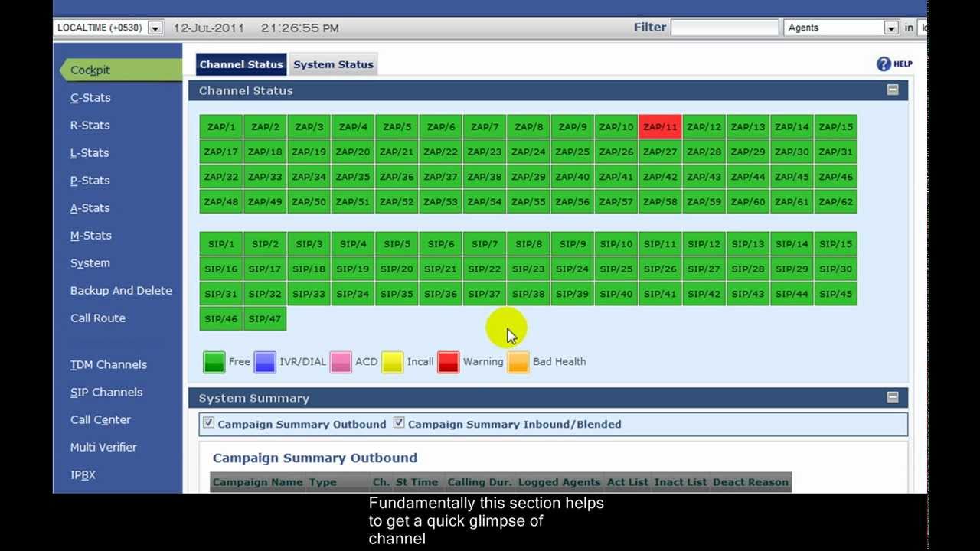Switch to the System Status tab
Image resolution: width=980 pixels, height=551 pixels.
[x=333, y=64]
